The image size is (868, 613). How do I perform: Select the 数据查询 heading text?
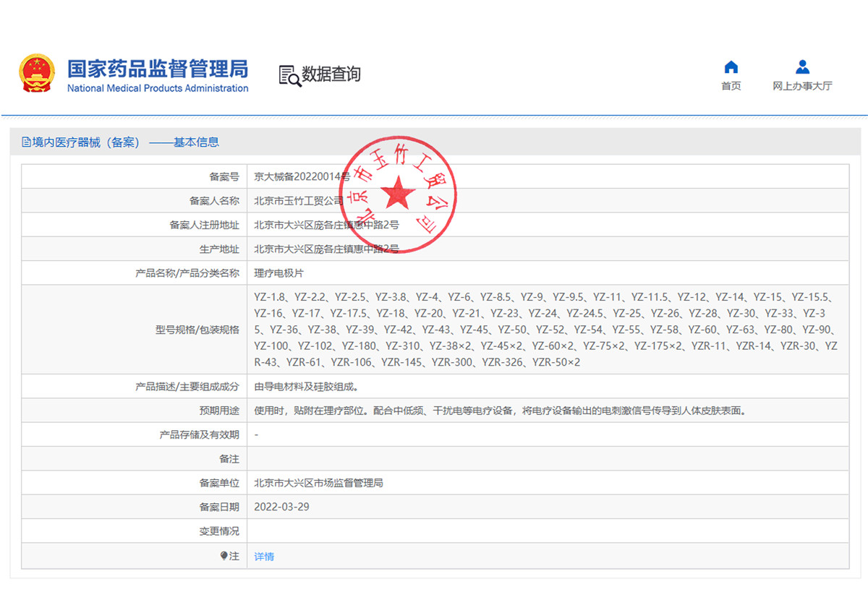[331, 74]
